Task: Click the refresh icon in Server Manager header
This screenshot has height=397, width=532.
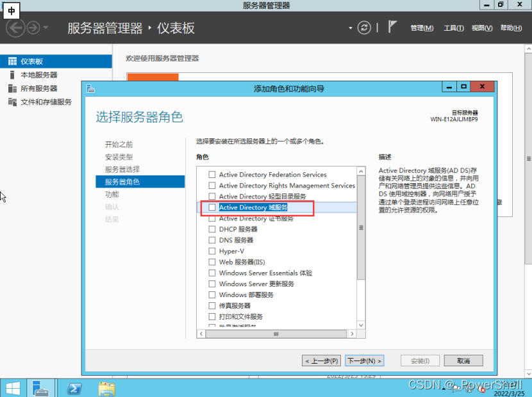Action: [364, 28]
